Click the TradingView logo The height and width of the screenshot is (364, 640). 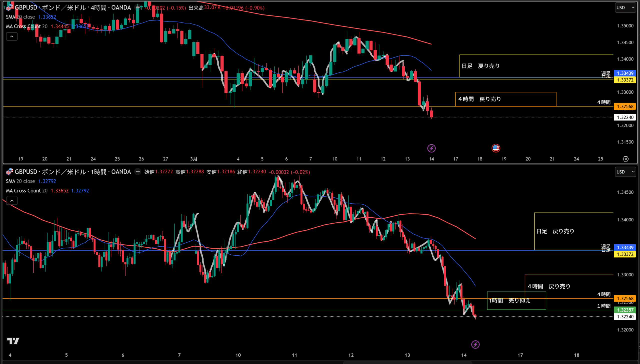13,341
